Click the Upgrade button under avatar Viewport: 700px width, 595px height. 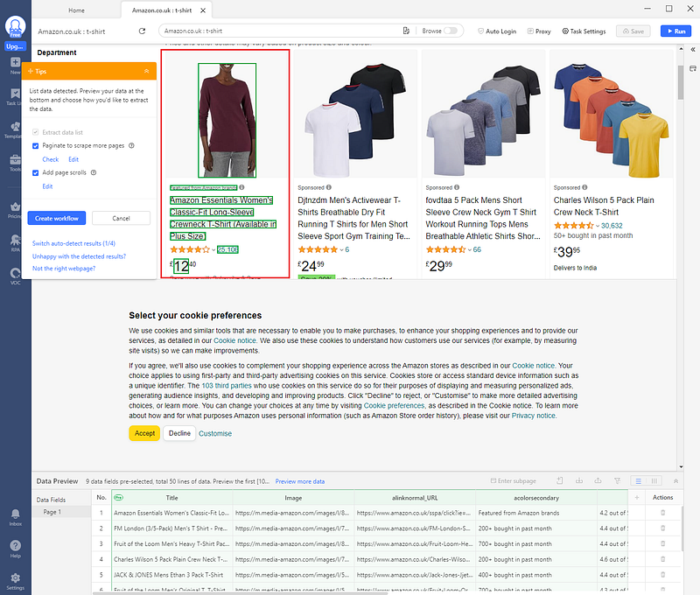coord(15,46)
